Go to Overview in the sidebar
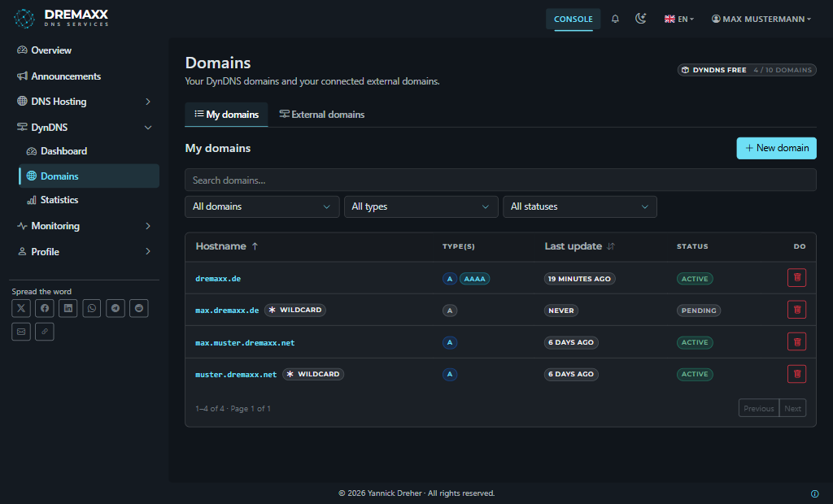The image size is (833, 504). click(x=51, y=50)
